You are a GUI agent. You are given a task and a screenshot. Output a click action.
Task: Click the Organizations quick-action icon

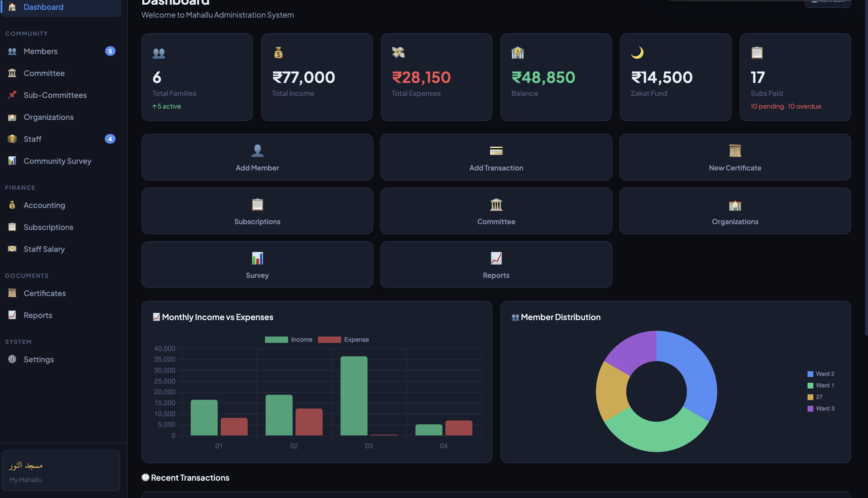coord(735,205)
